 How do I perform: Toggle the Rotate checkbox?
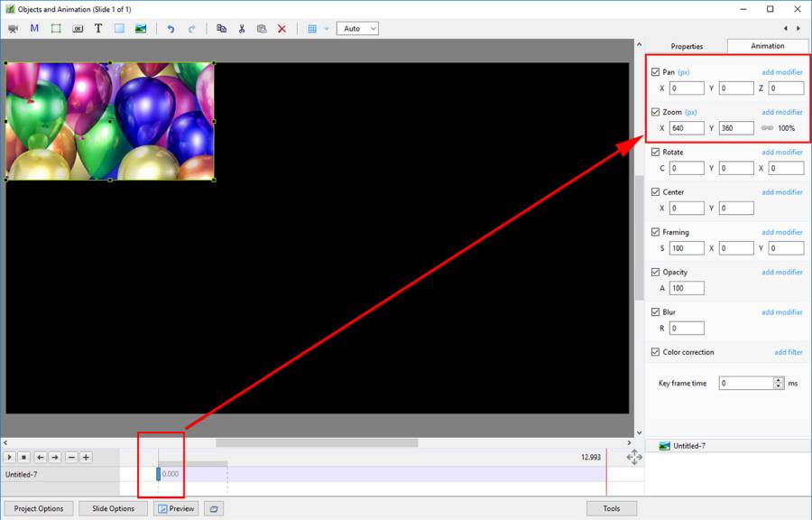tap(656, 152)
